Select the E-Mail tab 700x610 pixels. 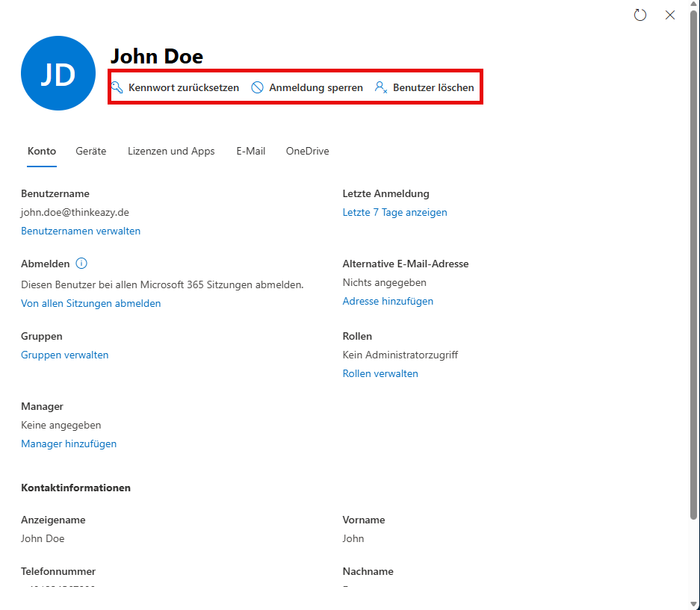click(x=251, y=151)
